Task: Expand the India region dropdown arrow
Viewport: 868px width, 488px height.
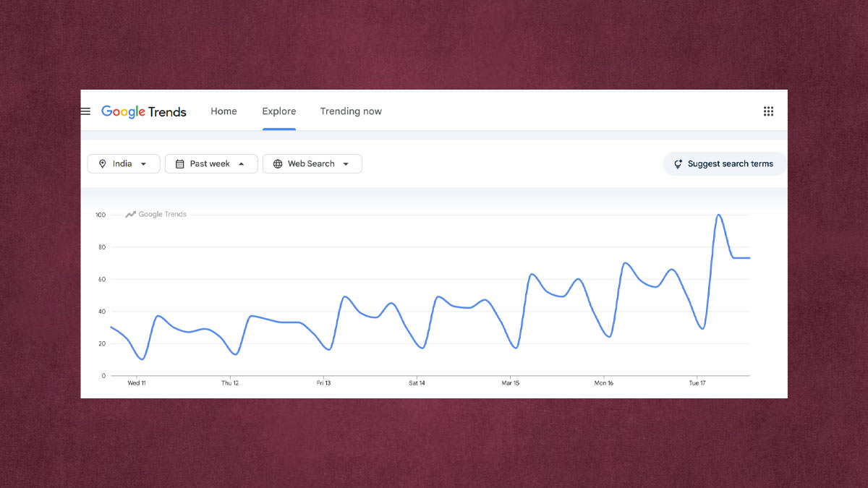Action: point(143,164)
